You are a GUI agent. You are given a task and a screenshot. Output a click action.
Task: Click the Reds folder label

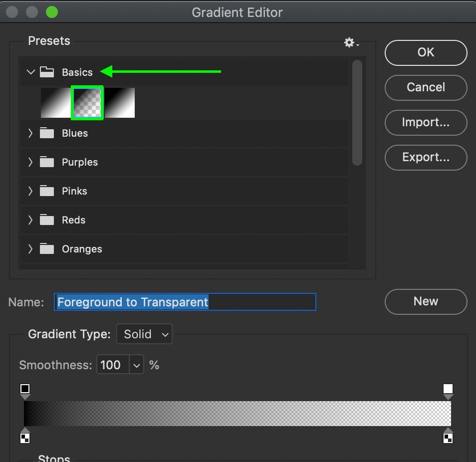(73, 220)
